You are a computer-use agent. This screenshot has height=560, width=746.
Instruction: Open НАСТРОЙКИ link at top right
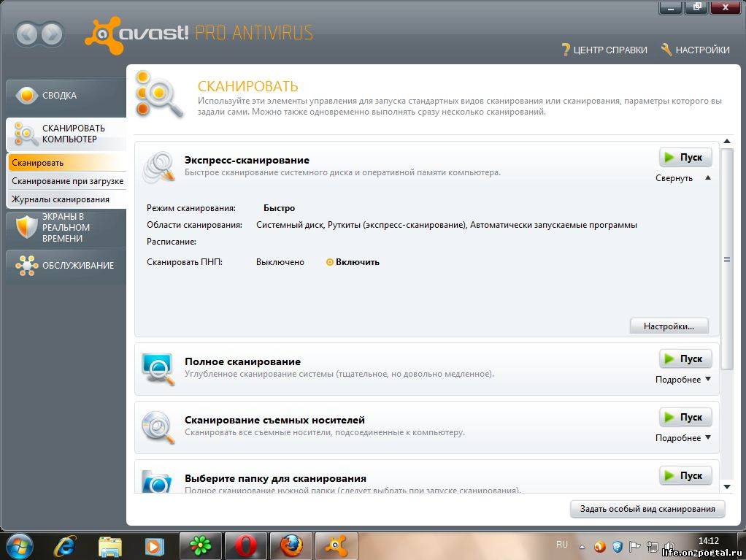pos(702,50)
